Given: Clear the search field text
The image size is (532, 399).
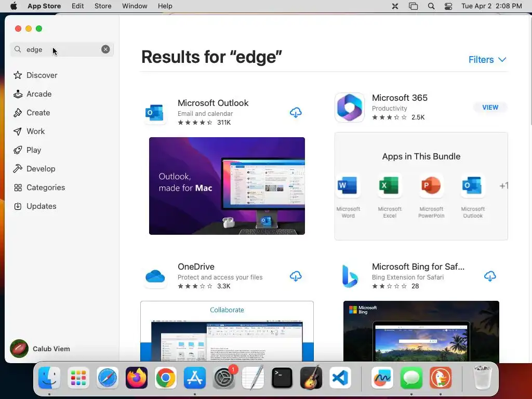Looking at the screenshot, I should (x=105, y=49).
